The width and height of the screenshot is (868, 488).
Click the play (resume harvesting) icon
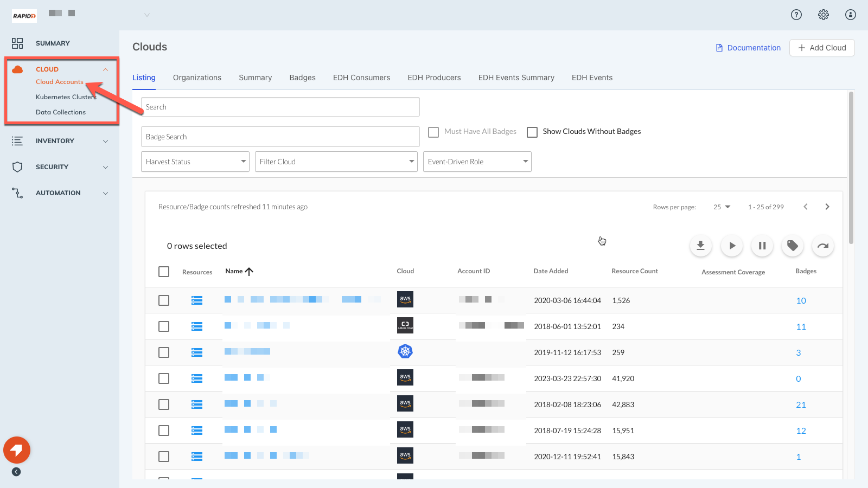click(731, 246)
